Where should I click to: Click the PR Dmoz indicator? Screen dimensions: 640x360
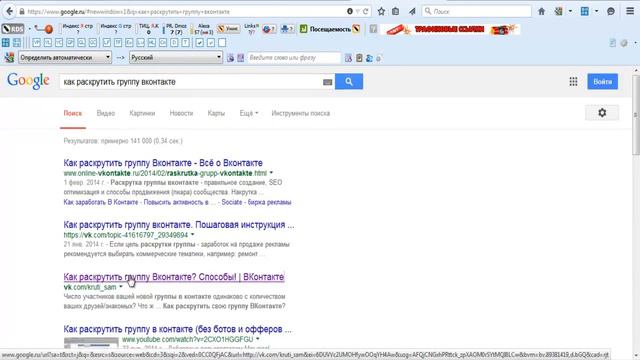point(176,29)
